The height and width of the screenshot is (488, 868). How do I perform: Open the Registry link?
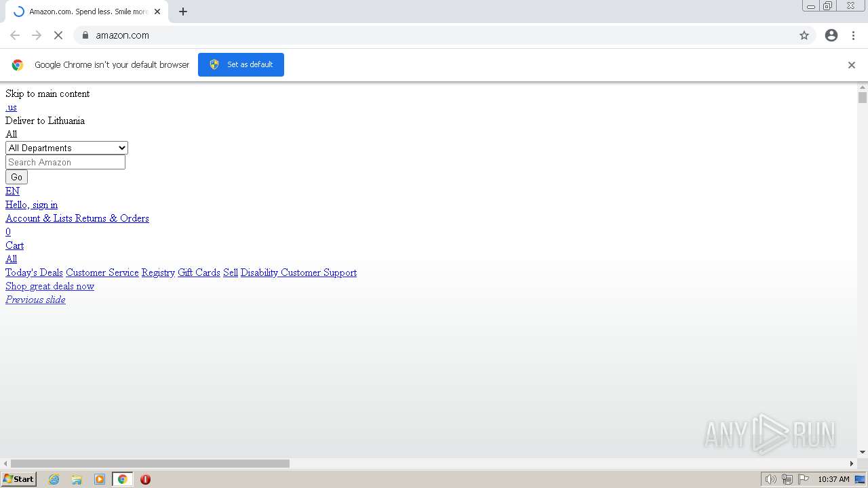(158, 272)
